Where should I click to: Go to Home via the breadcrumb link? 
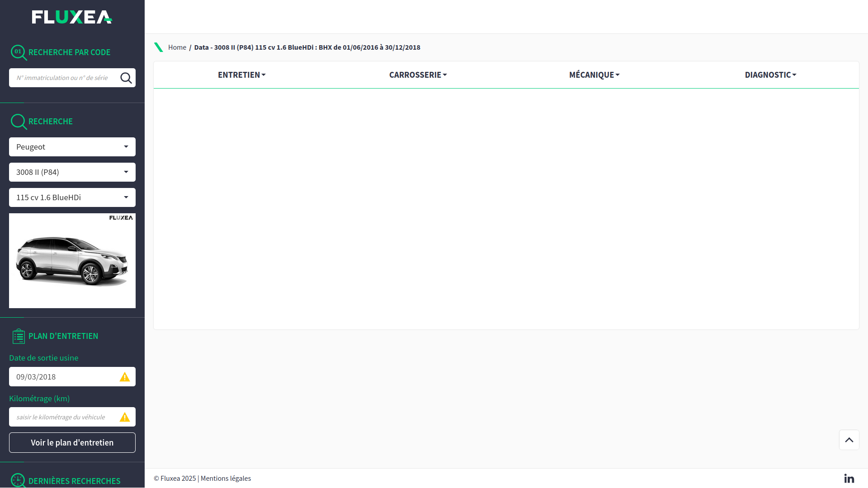[177, 47]
